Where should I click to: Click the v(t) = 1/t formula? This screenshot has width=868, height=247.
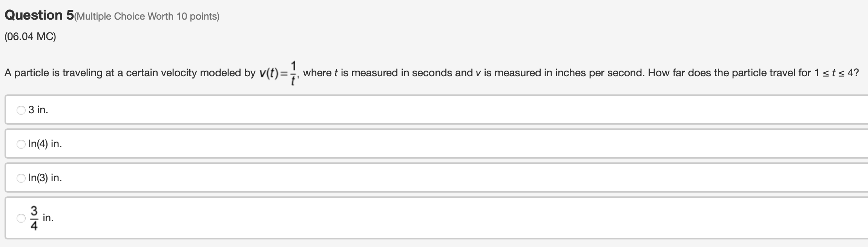(276, 72)
